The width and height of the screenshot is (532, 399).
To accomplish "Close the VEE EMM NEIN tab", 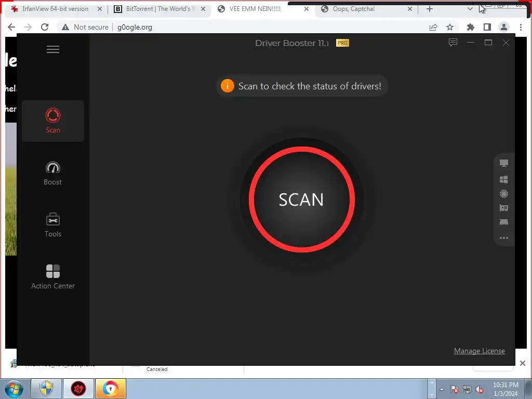I will (307, 9).
